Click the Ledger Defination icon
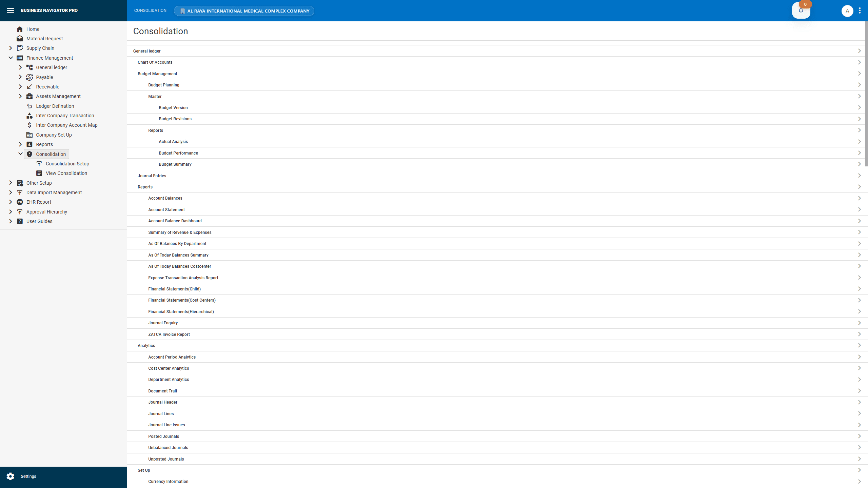 [x=29, y=106]
